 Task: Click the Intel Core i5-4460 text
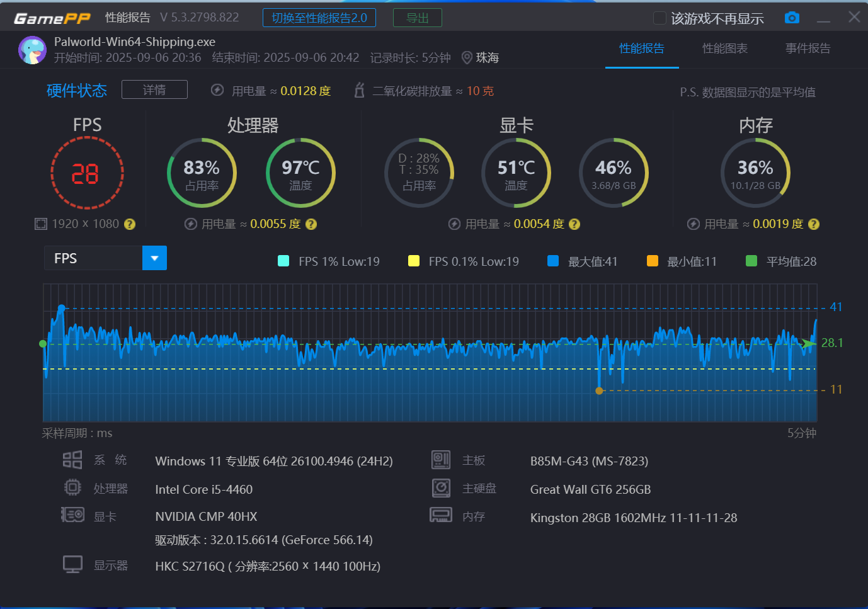204,489
